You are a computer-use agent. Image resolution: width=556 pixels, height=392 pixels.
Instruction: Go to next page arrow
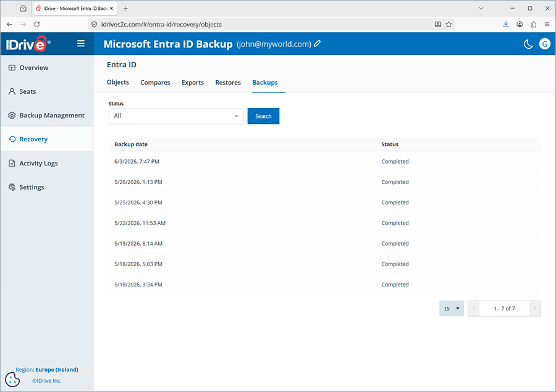535,309
